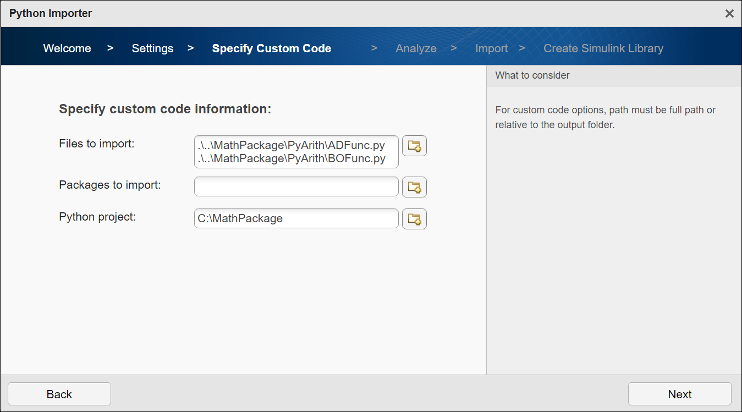Click the Specify custom code information heading

[165, 109]
